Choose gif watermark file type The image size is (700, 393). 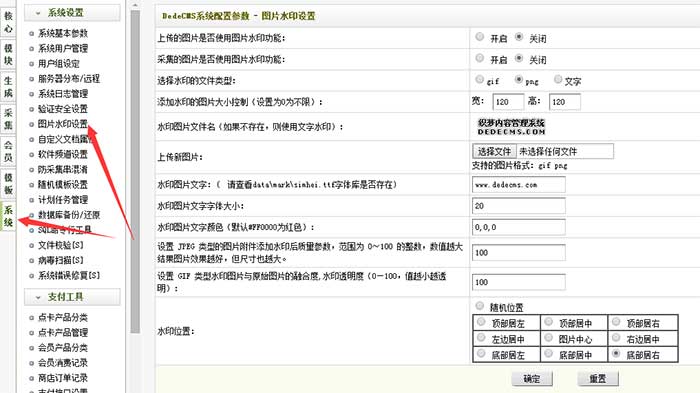[479, 79]
